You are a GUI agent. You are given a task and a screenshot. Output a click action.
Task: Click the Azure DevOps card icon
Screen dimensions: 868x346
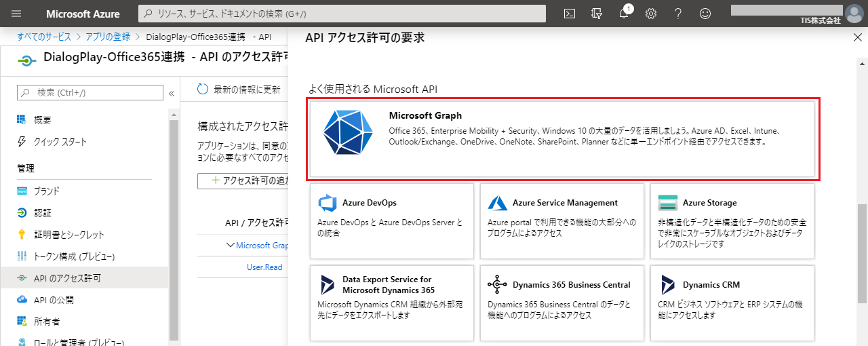tap(328, 203)
